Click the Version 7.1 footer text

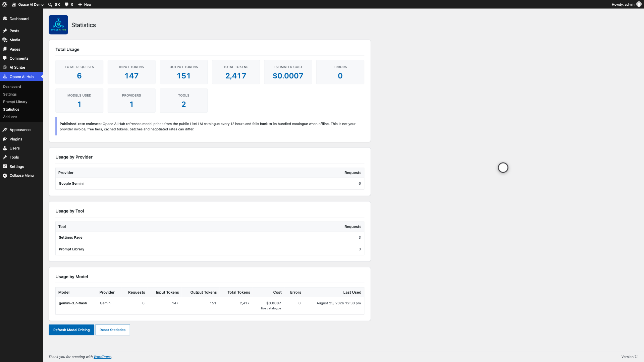(x=630, y=357)
